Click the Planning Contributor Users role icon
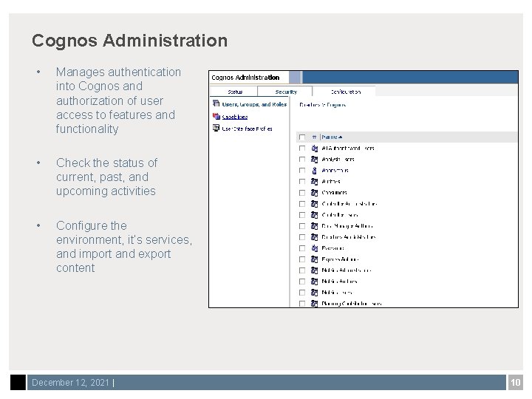Screen dimensions: 532x399 [315, 304]
